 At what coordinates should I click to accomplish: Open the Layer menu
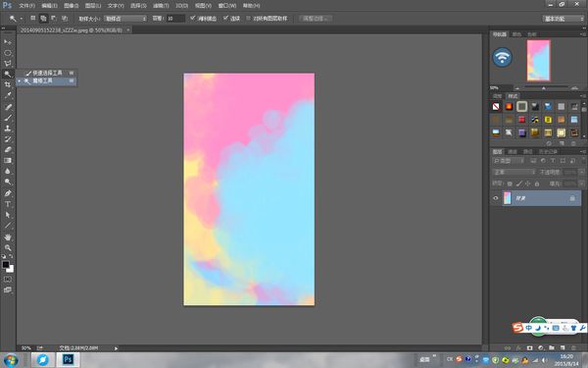click(x=93, y=6)
